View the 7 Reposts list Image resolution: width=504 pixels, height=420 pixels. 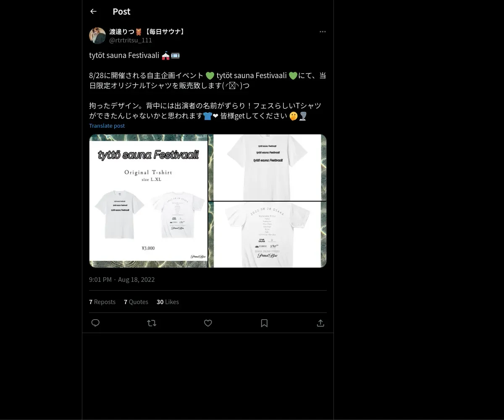(x=102, y=302)
